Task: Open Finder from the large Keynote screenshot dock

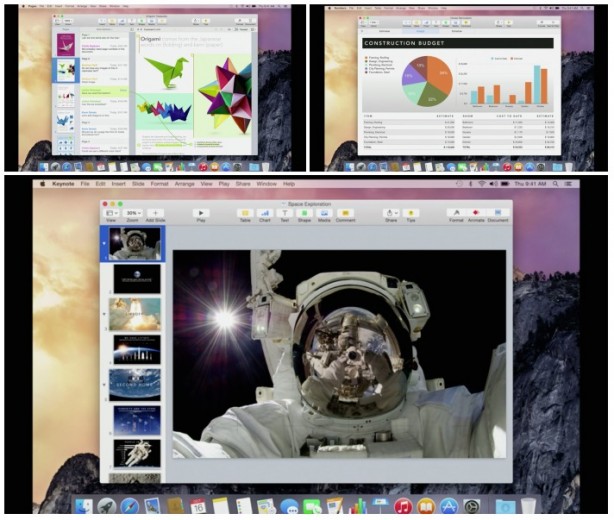Action: [x=83, y=506]
